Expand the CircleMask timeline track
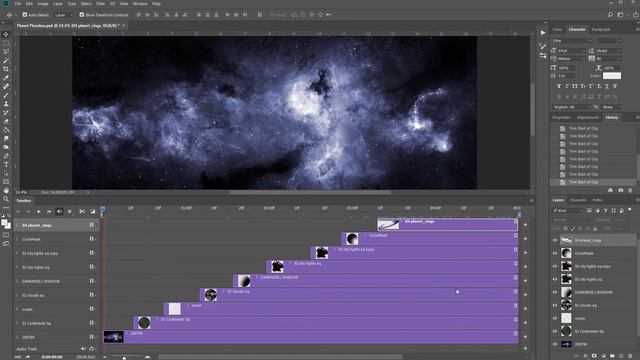The width and height of the screenshot is (640, 360). click(18, 239)
